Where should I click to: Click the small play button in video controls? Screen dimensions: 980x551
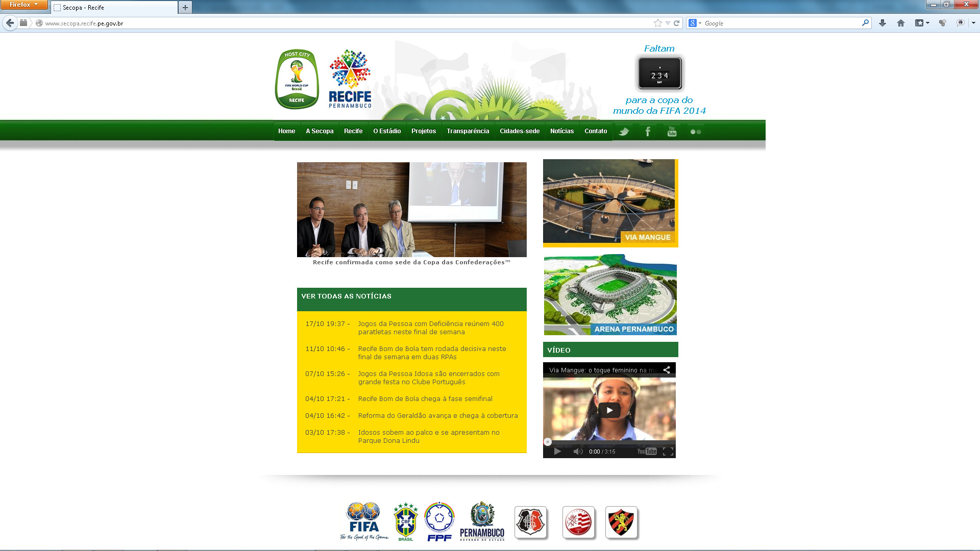click(557, 452)
